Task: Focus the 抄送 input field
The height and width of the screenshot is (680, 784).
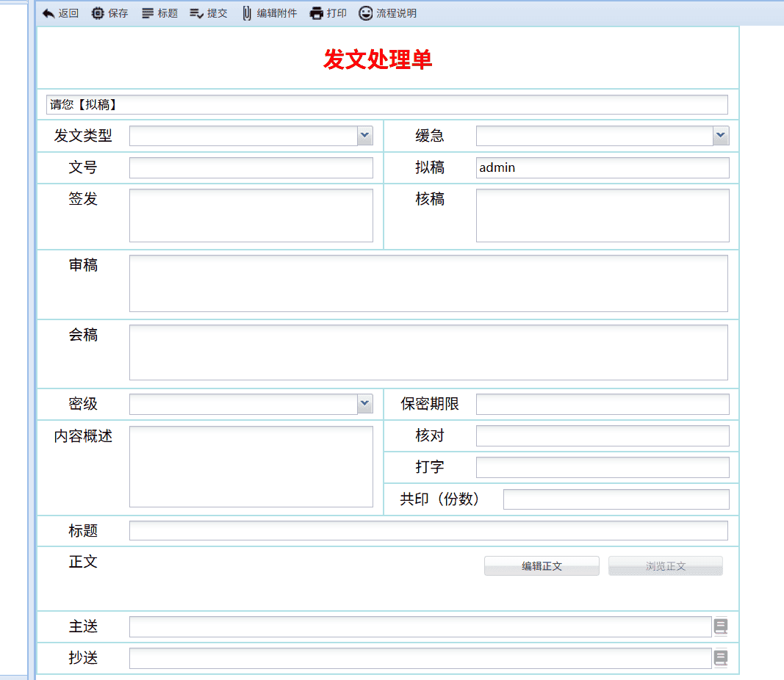Action: 420,658
